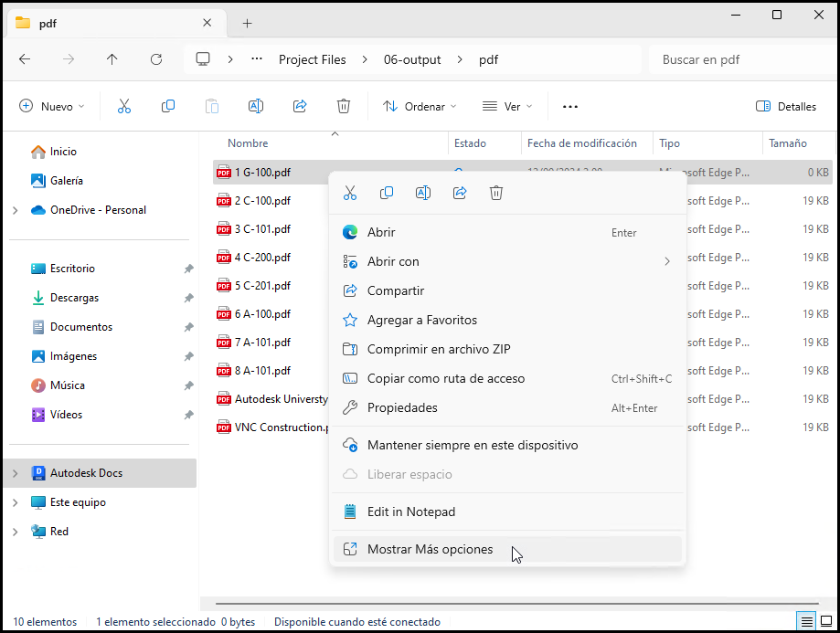This screenshot has height=633, width=840.
Task: Expand the Autodesk Docs tree node
Action: [15, 473]
